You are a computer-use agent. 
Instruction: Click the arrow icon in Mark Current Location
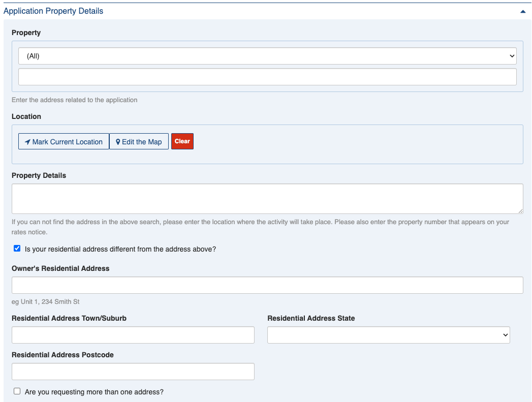point(27,142)
